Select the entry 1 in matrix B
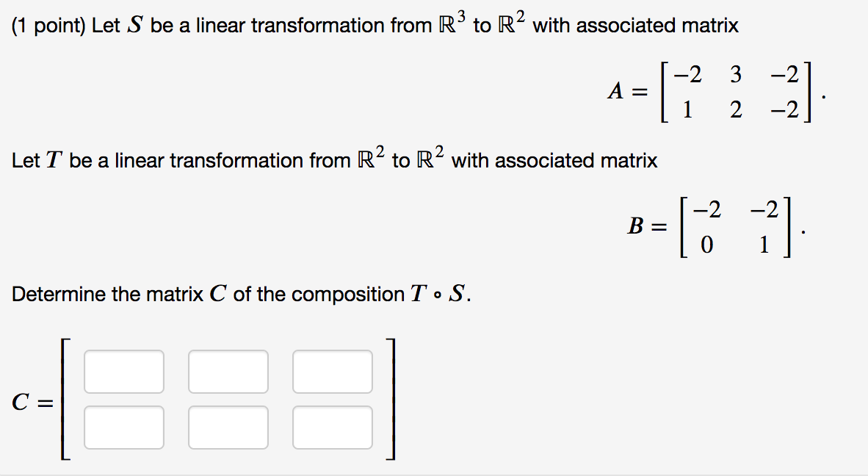The width and height of the screenshot is (868, 476). click(x=763, y=243)
